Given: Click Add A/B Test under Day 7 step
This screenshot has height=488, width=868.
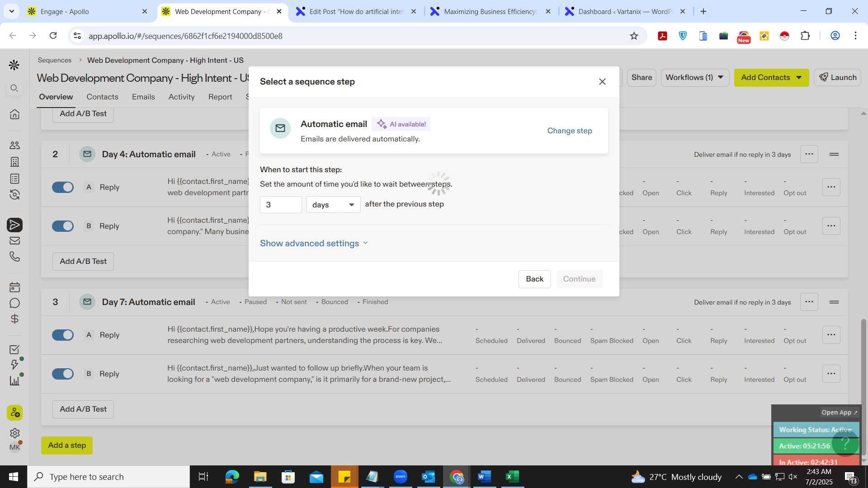Looking at the screenshot, I should [x=83, y=409].
